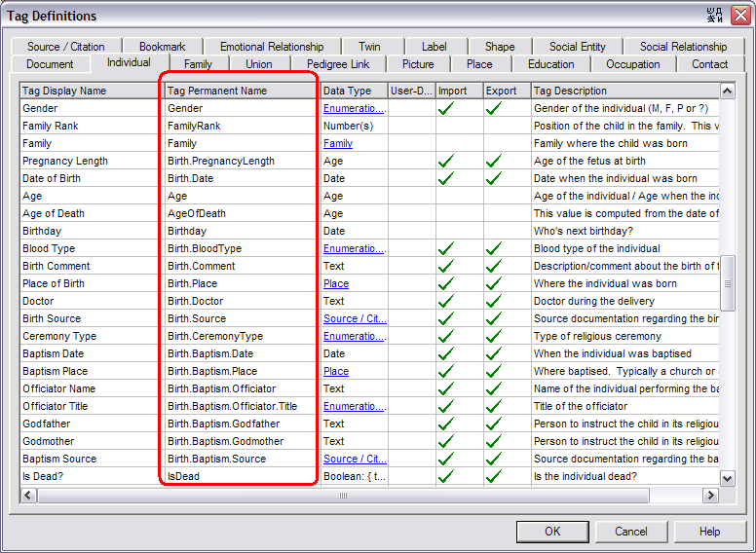Open Source / Cit... link for Baptism Source
Viewport: 756px width, 553px height.
355,460
